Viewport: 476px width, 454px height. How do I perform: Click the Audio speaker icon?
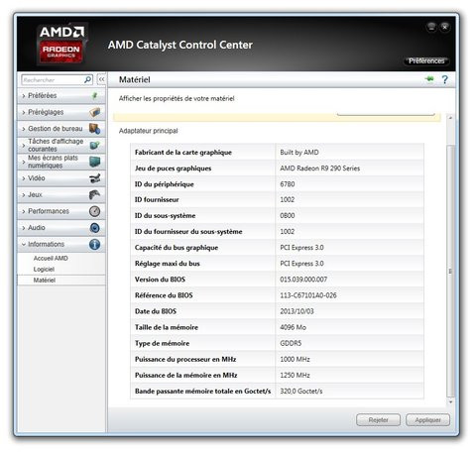tap(95, 228)
